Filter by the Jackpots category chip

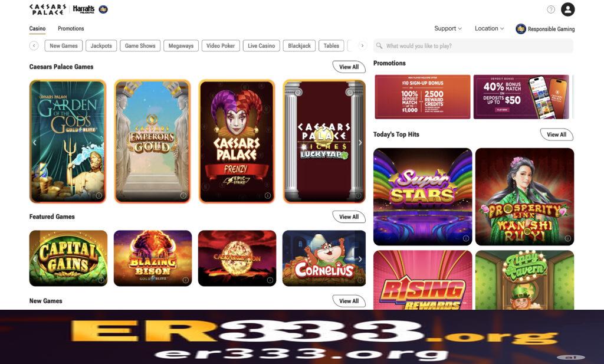point(101,46)
